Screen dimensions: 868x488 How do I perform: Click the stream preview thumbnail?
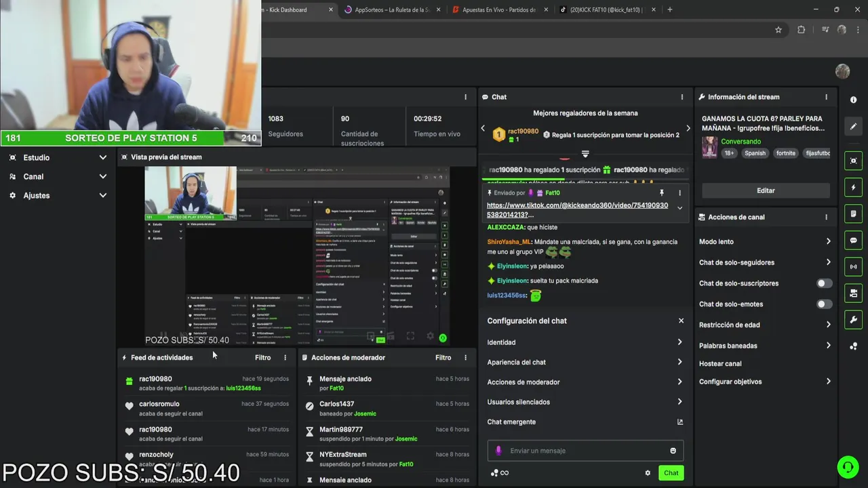297,256
